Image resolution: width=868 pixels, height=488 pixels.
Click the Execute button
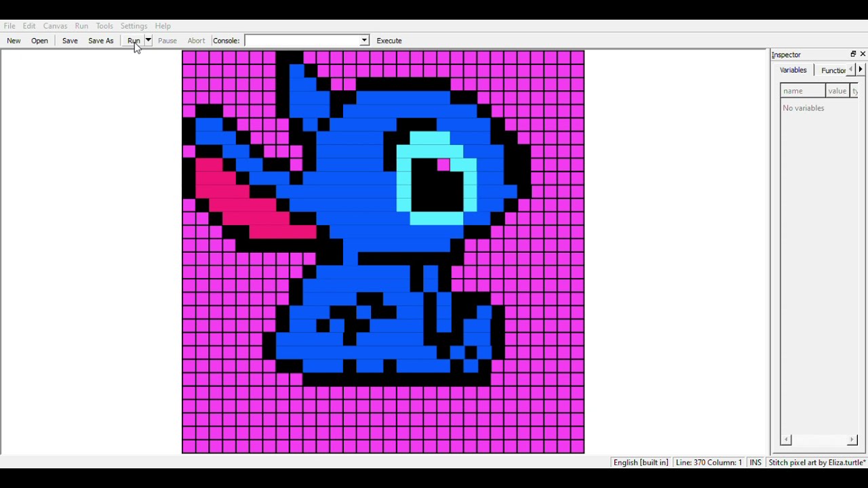point(389,41)
